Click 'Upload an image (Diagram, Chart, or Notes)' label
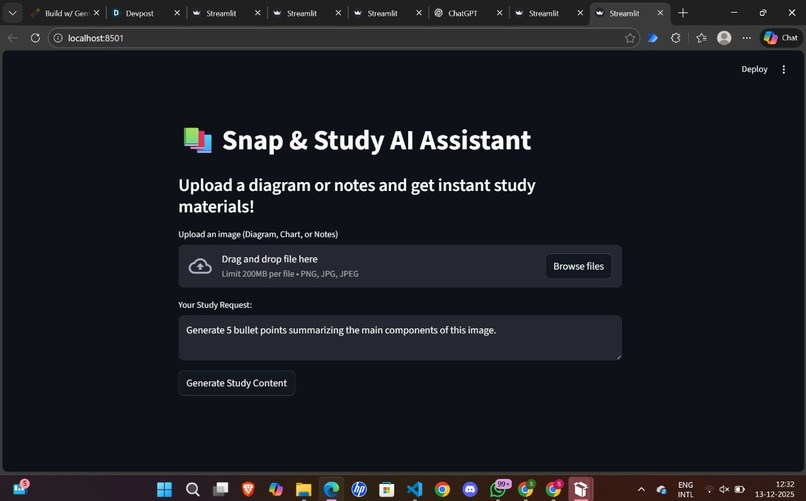The image size is (806, 501). (x=258, y=234)
